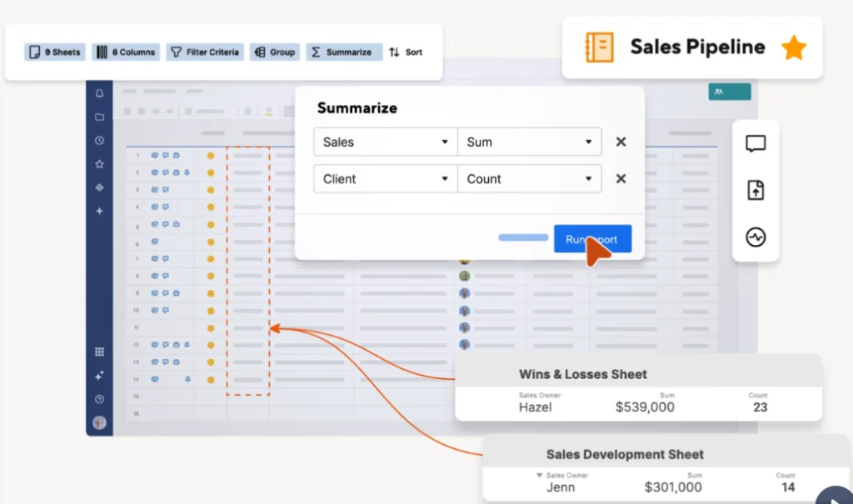Select row number 15 in the sheet
The height and width of the screenshot is (504, 853).
(x=136, y=397)
